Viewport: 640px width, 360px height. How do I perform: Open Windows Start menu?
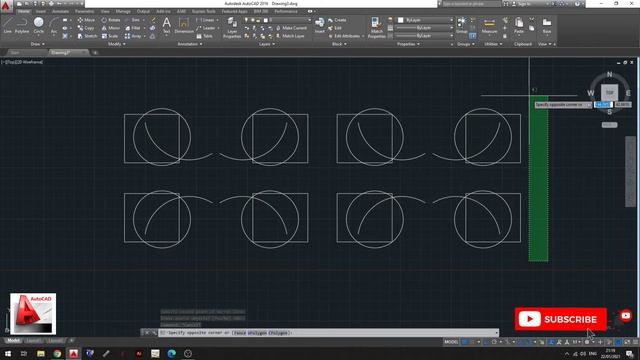[7, 353]
